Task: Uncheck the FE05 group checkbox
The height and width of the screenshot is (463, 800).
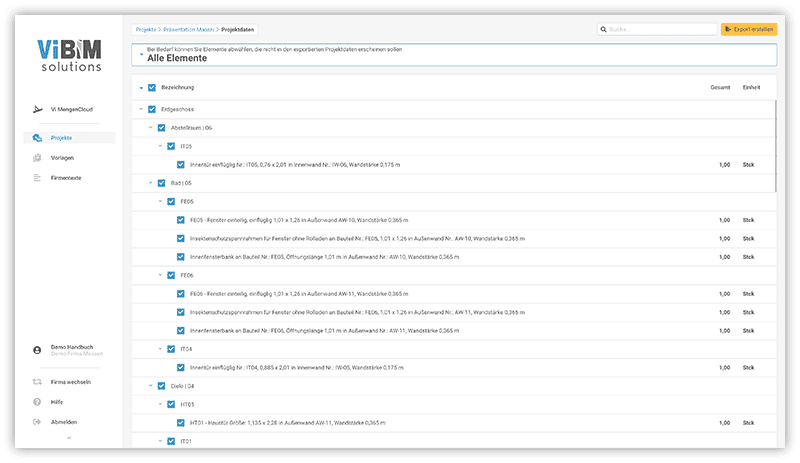Action: click(171, 201)
